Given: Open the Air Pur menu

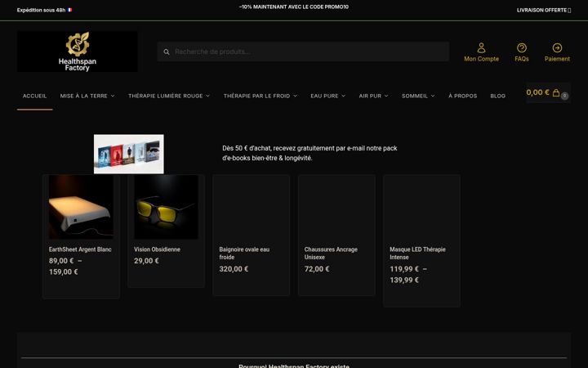Looking at the screenshot, I should pyautogui.click(x=370, y=96).
